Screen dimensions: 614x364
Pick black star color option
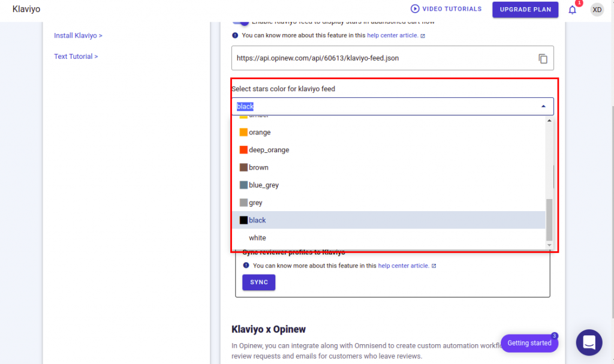389,220
